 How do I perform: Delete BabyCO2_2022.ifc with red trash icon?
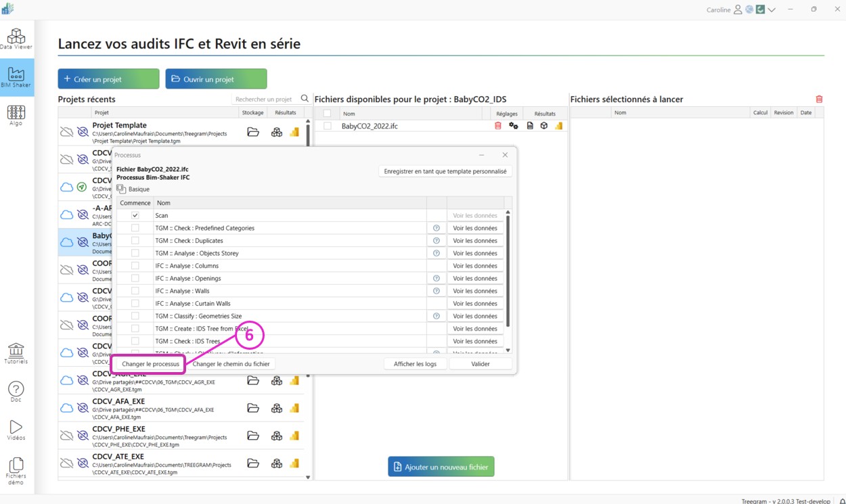(x=498, y=126)
